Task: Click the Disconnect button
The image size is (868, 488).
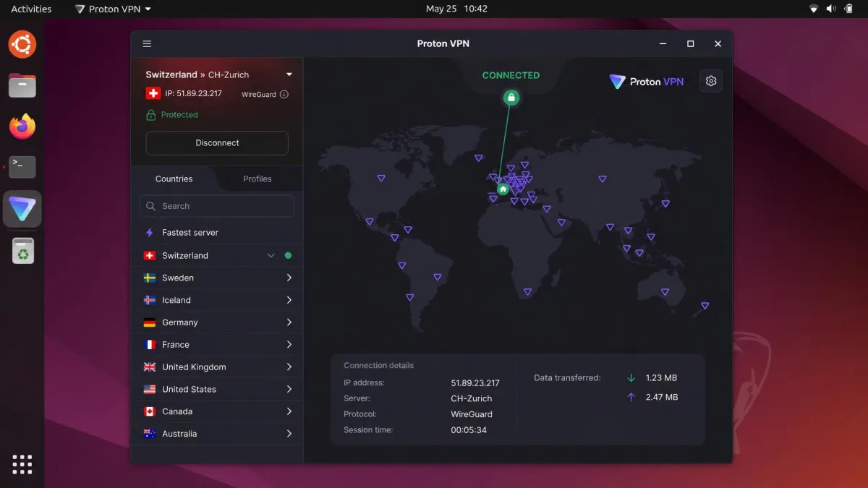Action: [x=217, y=143]
